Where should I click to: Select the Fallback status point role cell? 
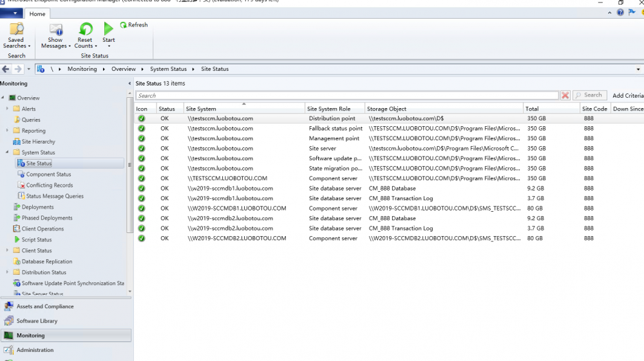[336, 129]
